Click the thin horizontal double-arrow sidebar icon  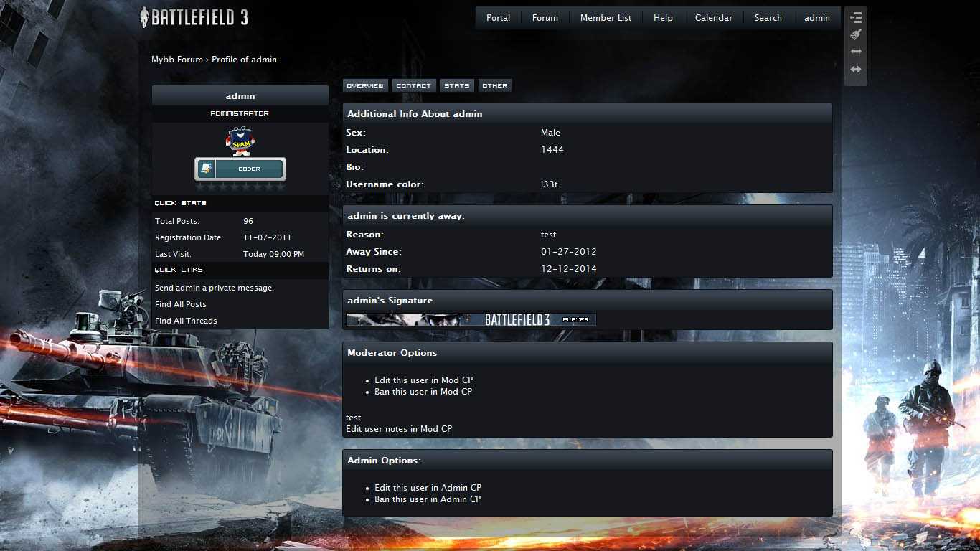click(855, 52)
